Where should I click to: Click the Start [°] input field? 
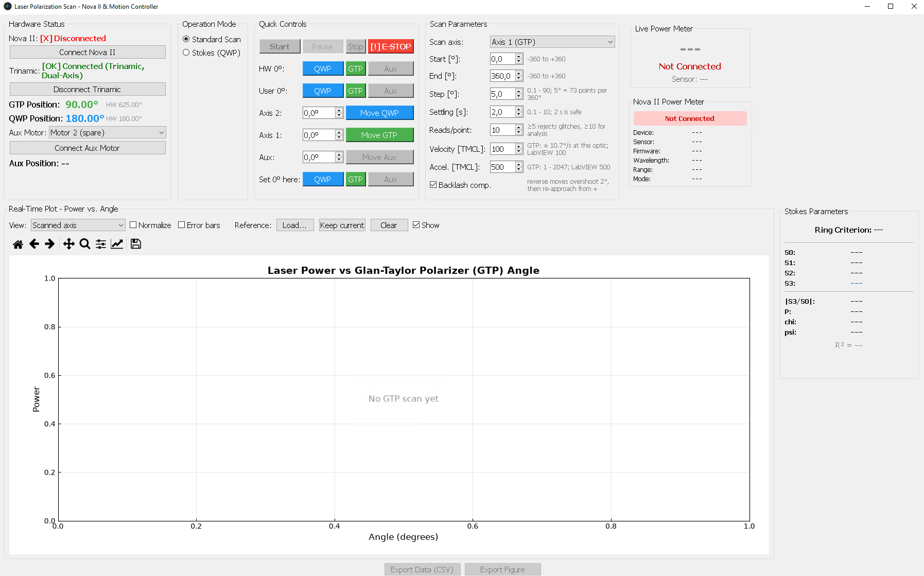tap(502, 59)
